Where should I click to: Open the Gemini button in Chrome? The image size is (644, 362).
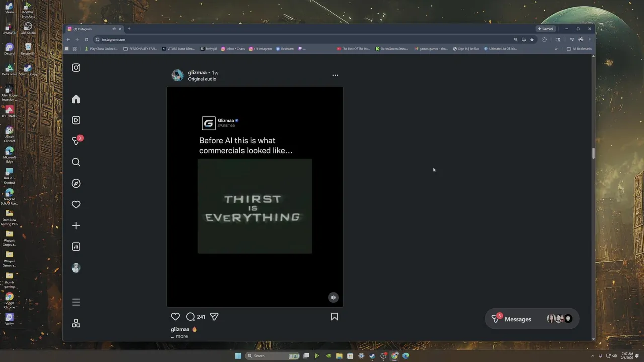[x=545, y=29]
